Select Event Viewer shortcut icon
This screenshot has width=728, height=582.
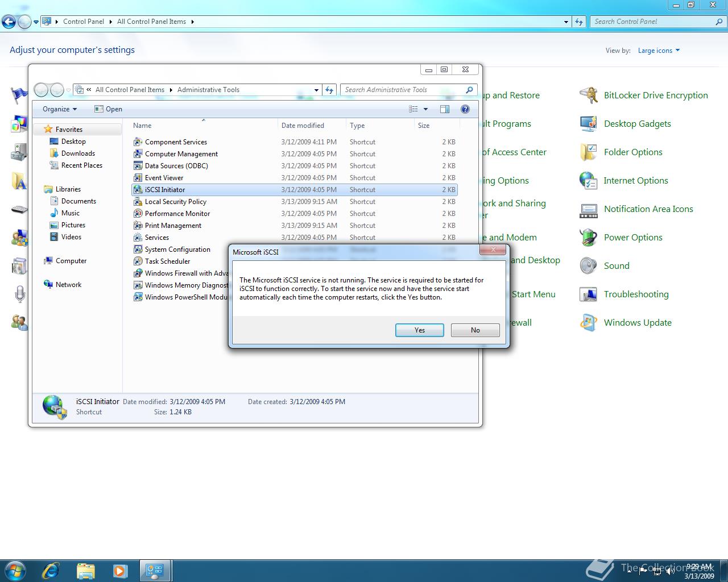138,178
